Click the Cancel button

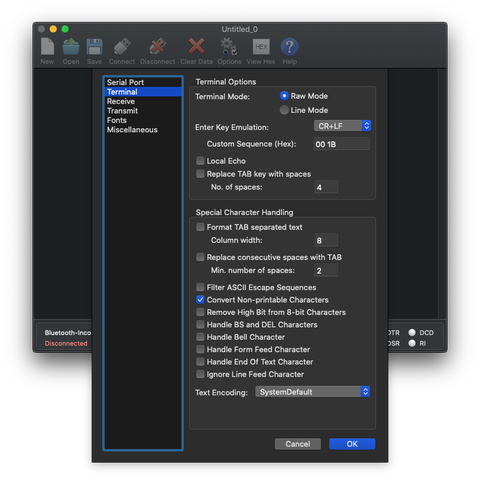coord(298,444)
